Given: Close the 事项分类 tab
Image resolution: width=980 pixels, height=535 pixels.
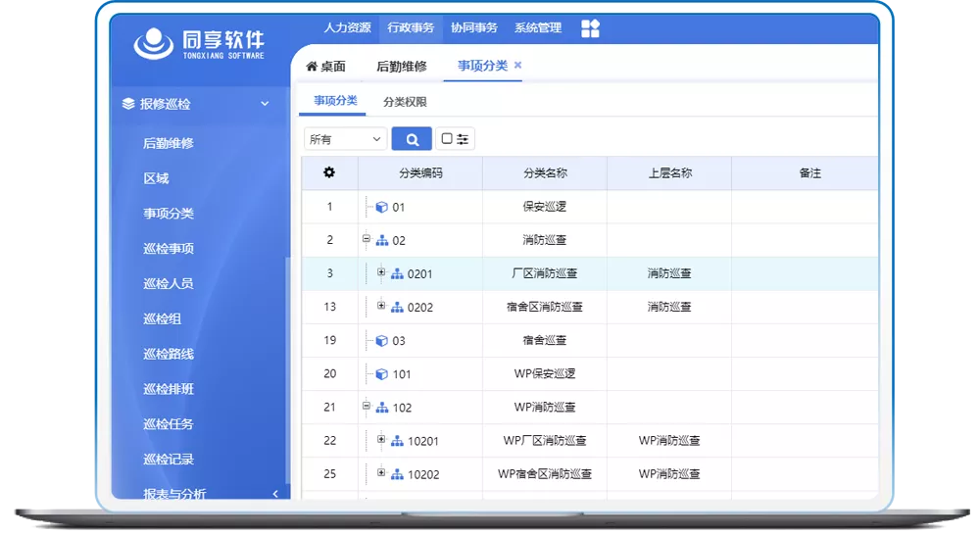Looking at the screenshot, I should (x=517, y=65).
